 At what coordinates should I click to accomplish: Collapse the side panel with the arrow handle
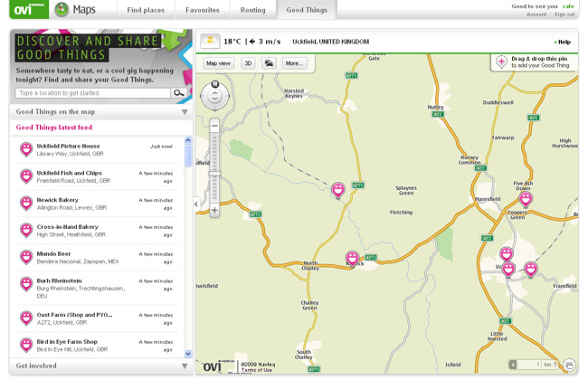click(196, 204)
